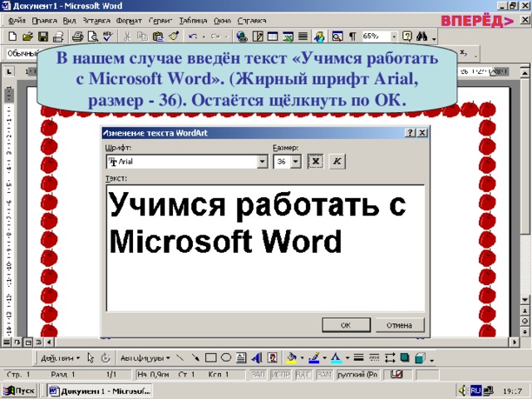
Task: Click the Пуск start button
Action: [x=20, y=392]
